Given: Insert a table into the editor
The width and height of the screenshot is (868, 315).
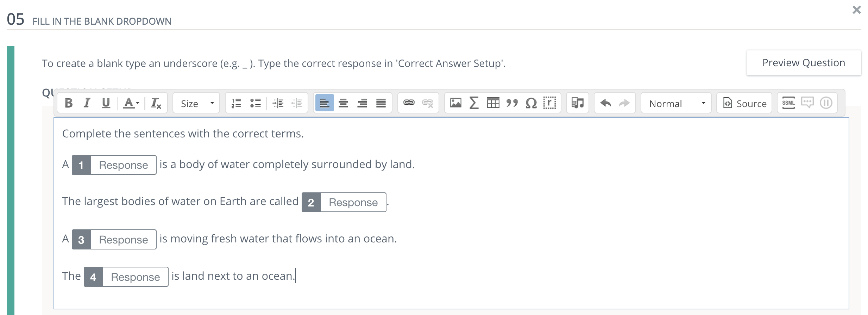Looking at the screenshot, I should coord(493,103).
